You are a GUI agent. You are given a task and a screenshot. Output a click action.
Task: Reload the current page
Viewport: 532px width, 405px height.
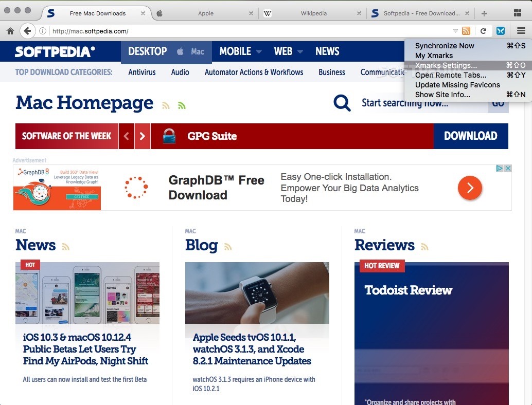pos(484,31)
